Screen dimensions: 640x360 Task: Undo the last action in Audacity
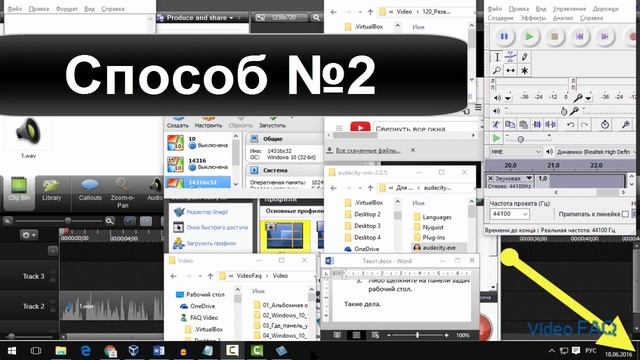571,124
